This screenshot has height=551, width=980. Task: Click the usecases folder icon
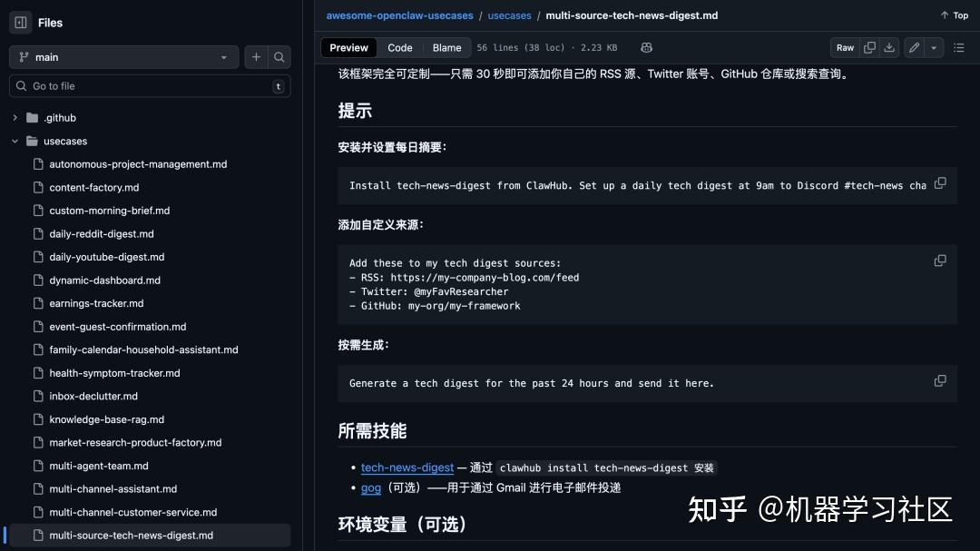pos(32,142)
